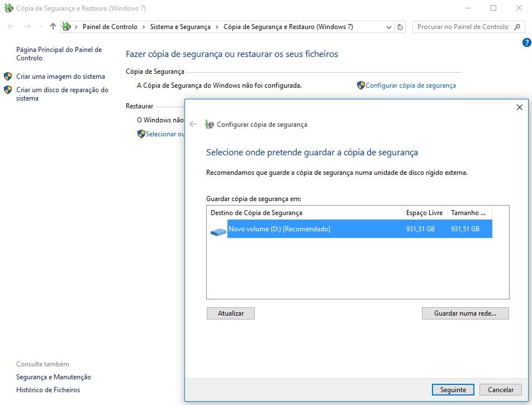Click Configurar cópia de segurança link

pos(411,85)
